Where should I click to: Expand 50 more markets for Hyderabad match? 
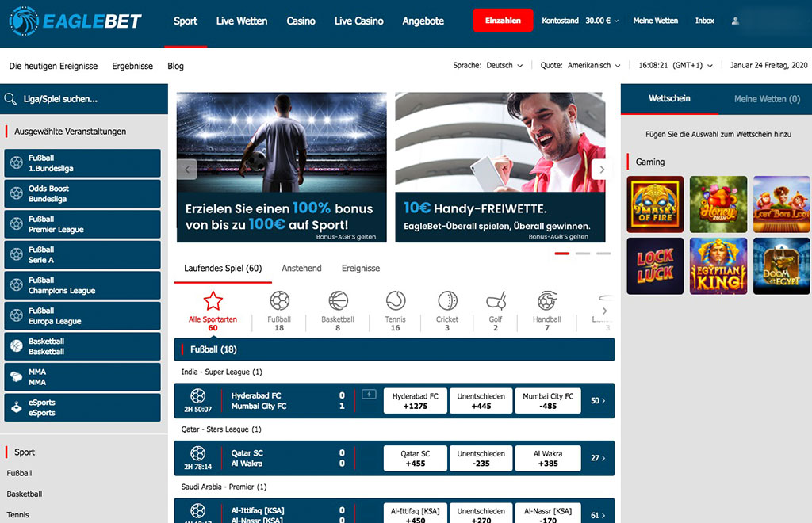tap(598, 400)
